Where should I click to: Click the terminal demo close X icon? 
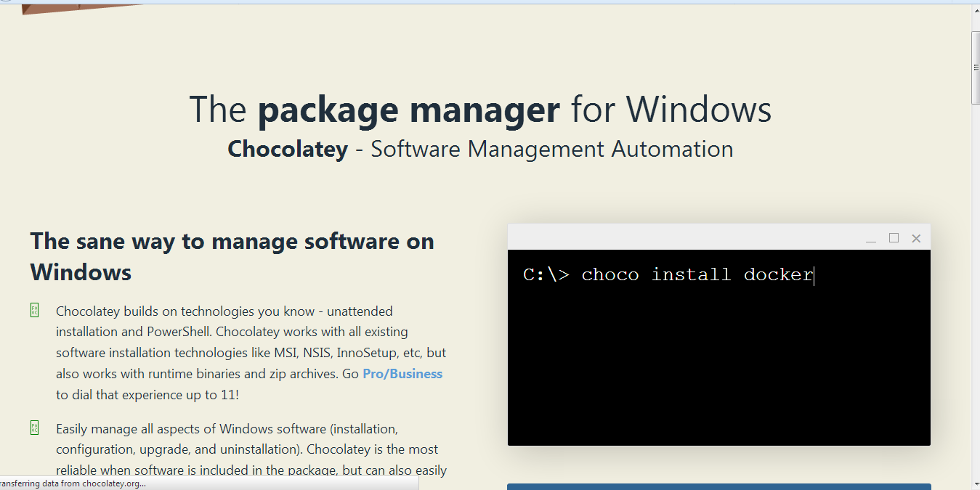(916, 238)
